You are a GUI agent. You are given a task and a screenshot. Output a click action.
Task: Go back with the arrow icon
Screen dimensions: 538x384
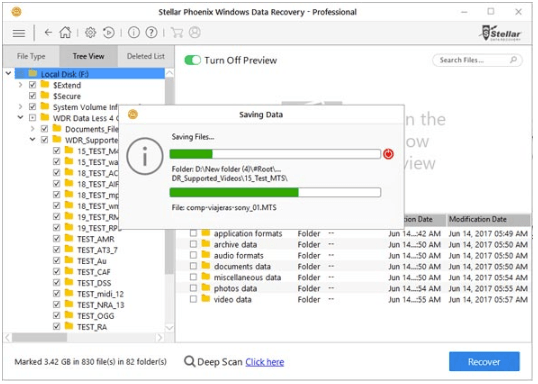click(48, 33)
